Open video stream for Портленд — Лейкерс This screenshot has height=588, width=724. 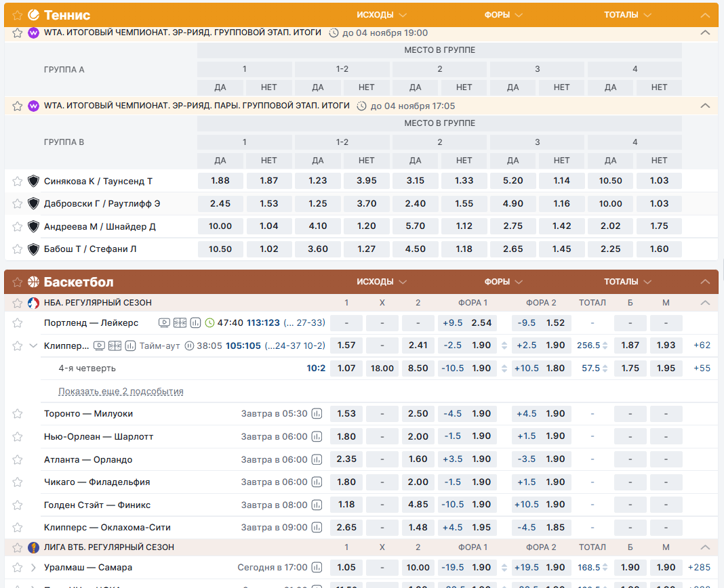pos(164,323)
